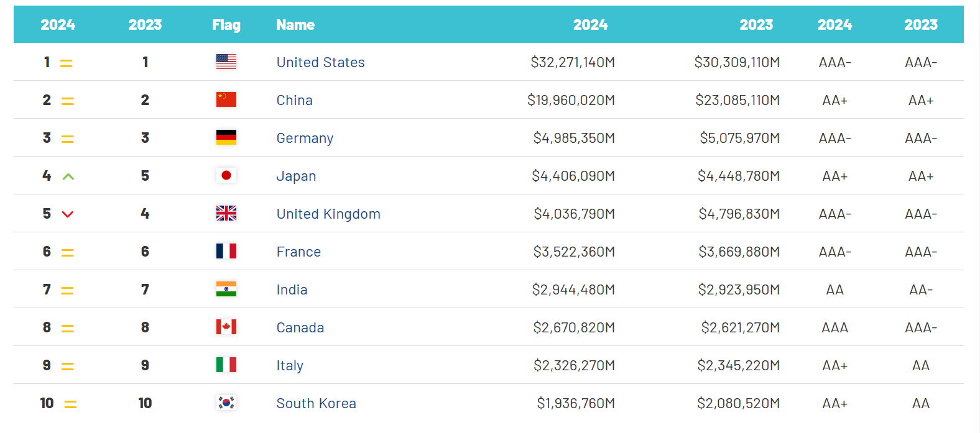
Task: Click the Name column header
Action: pyautogui.click(x=295, y=25)
